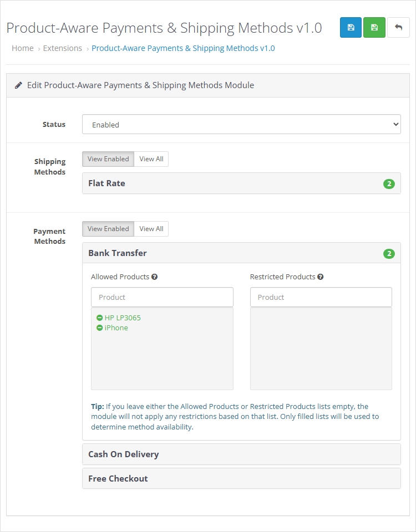The width and height of the screenshot is (416, 532).
Task: Go to Home breadcrumb link
Action: click(x=23, y=48)
